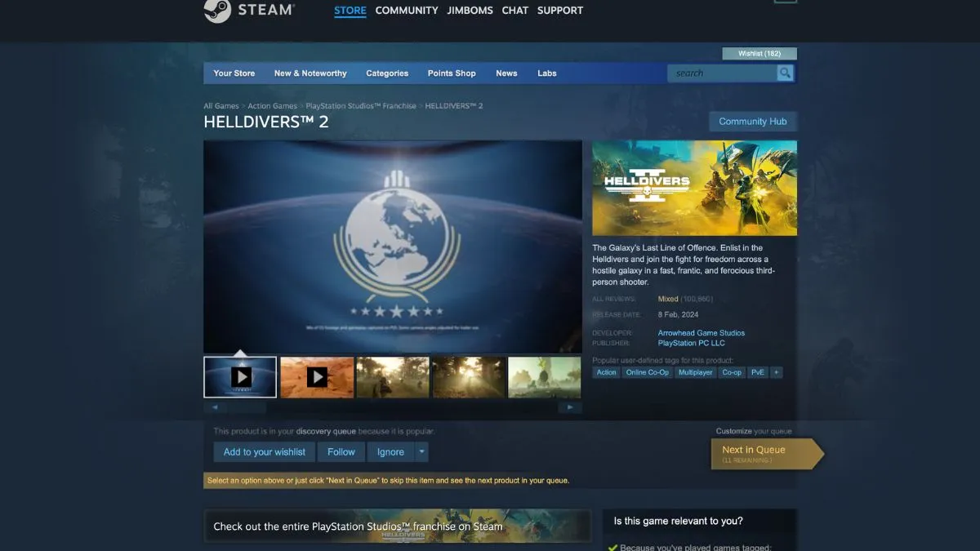The image size is (980, 551).
Task: Open the COMMUNITY menu item
Action: (x=406, y=10)
